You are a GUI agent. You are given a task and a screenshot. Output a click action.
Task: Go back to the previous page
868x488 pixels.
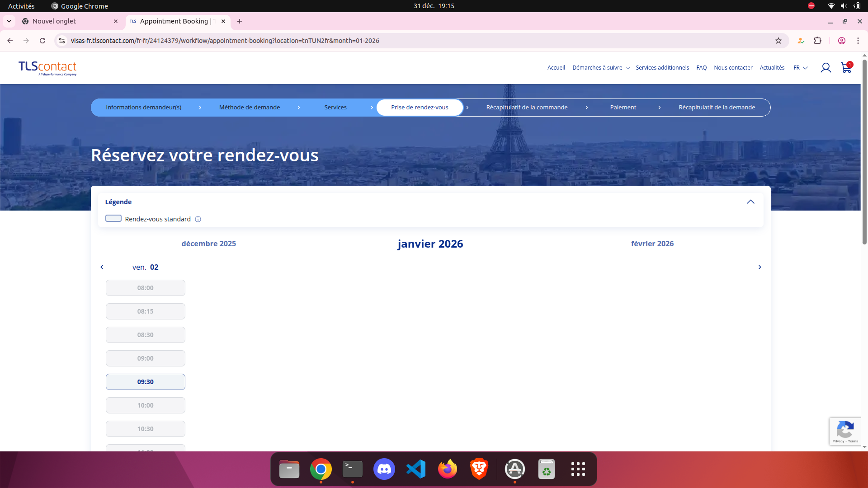point(10,41)
